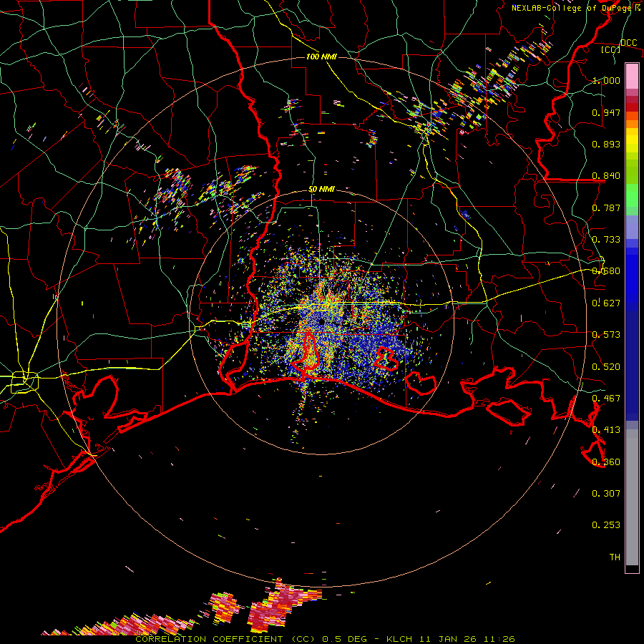Click the 0.307 scale value
644x644 pixels.
606,494
